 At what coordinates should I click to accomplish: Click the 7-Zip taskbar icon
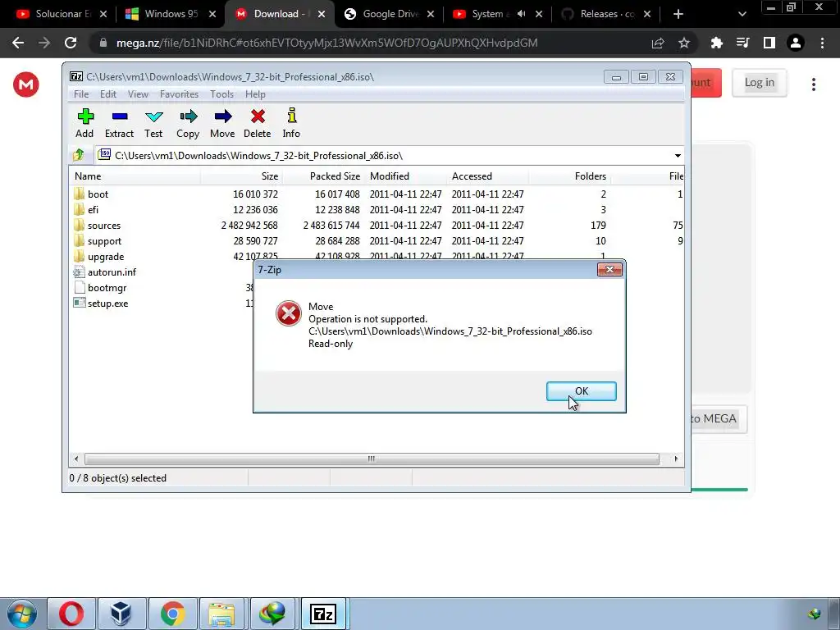[323, 614]
